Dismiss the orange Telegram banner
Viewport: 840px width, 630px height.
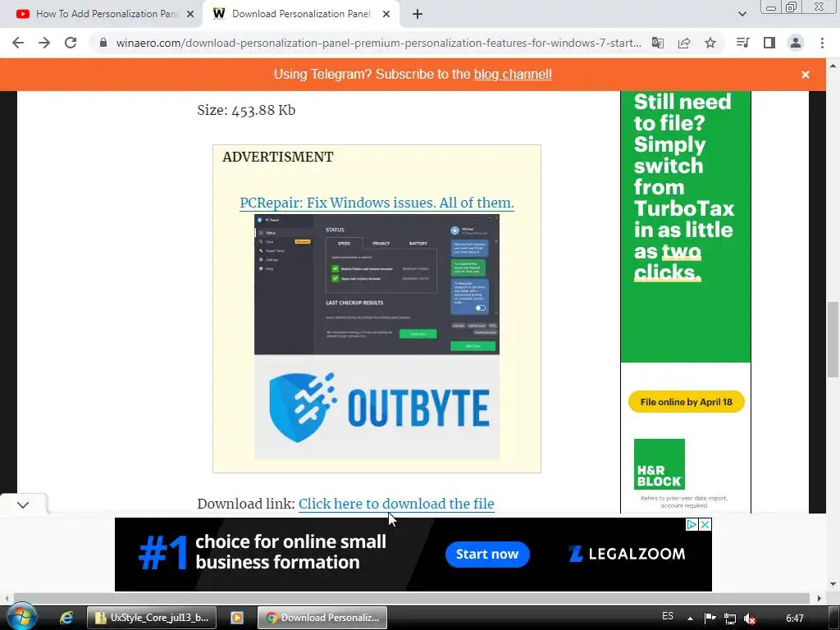(806, 75)
